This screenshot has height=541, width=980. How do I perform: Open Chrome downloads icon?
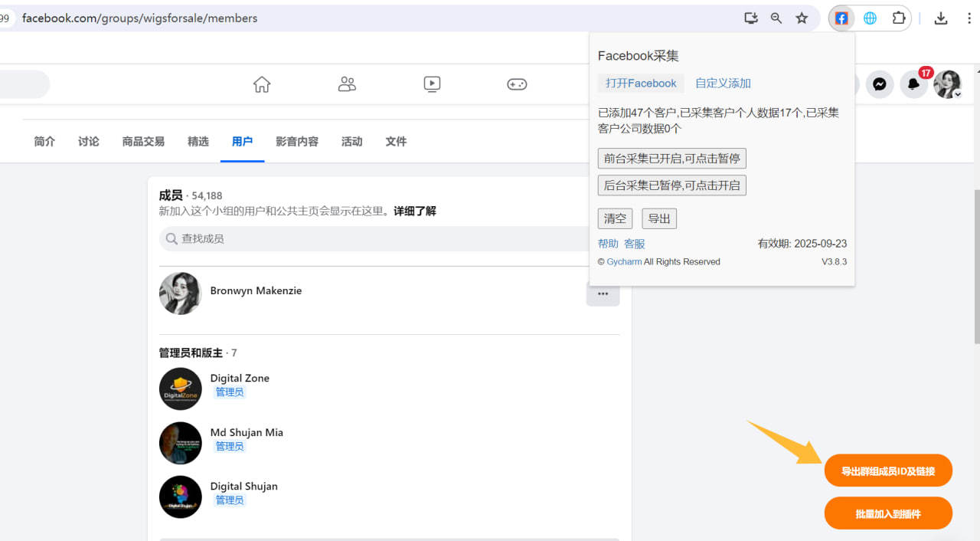click(x=941, y=18)
